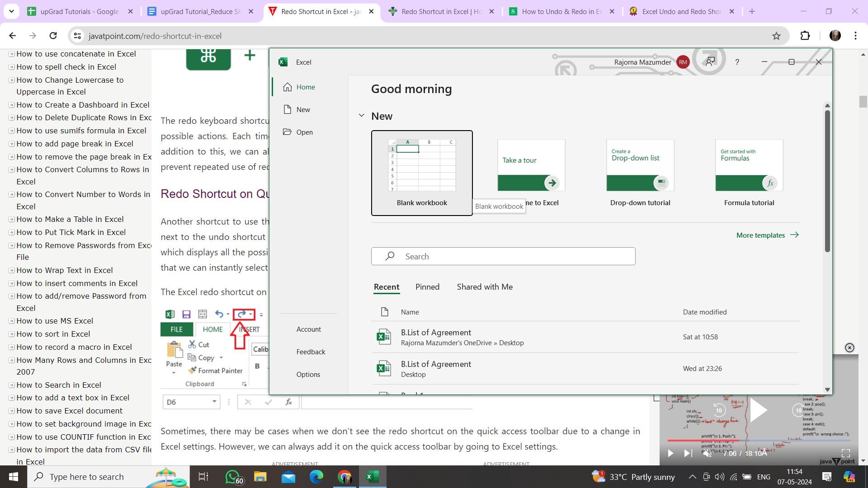The width and height of the screenshot is (868, 488).
Task: Click the Excel start-screen vertical scrollbar
Action: [x=827, y=181]
